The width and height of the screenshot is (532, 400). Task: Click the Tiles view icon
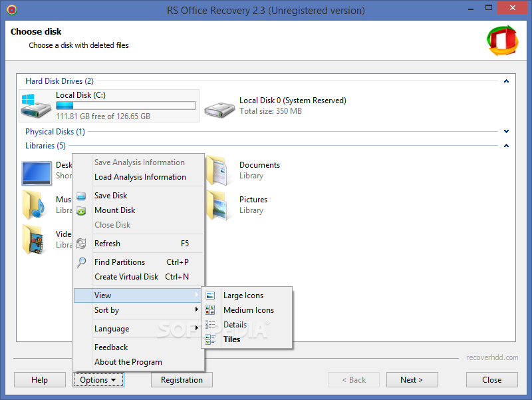[210, 339]
